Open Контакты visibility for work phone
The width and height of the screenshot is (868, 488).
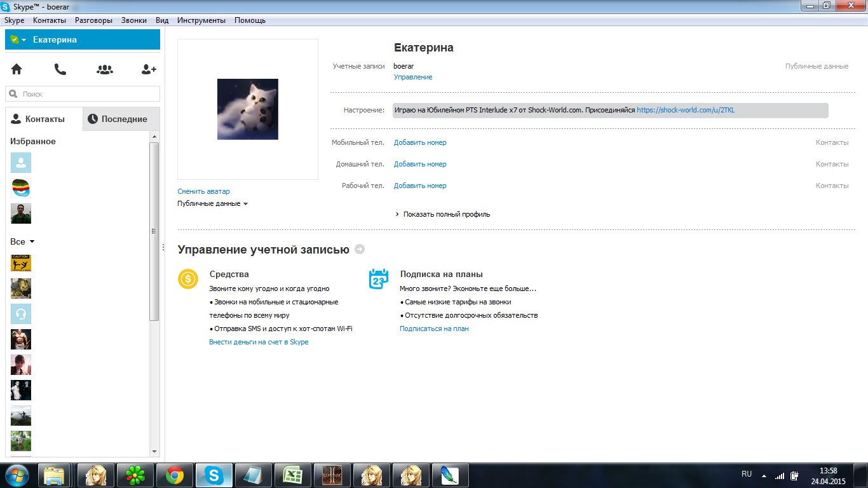point(832,186)
